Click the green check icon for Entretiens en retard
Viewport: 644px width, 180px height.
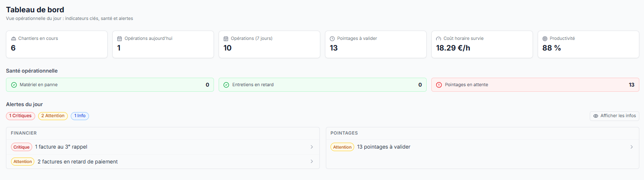[226, 84]
